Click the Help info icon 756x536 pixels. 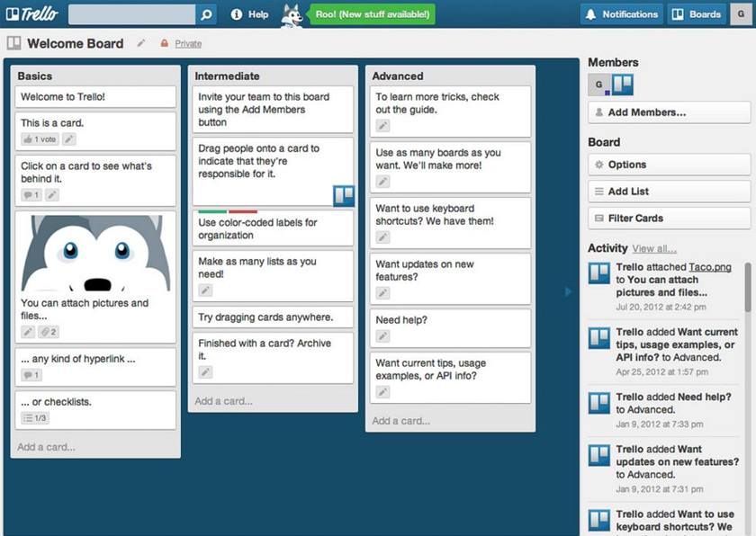click(x=236, y=14)
